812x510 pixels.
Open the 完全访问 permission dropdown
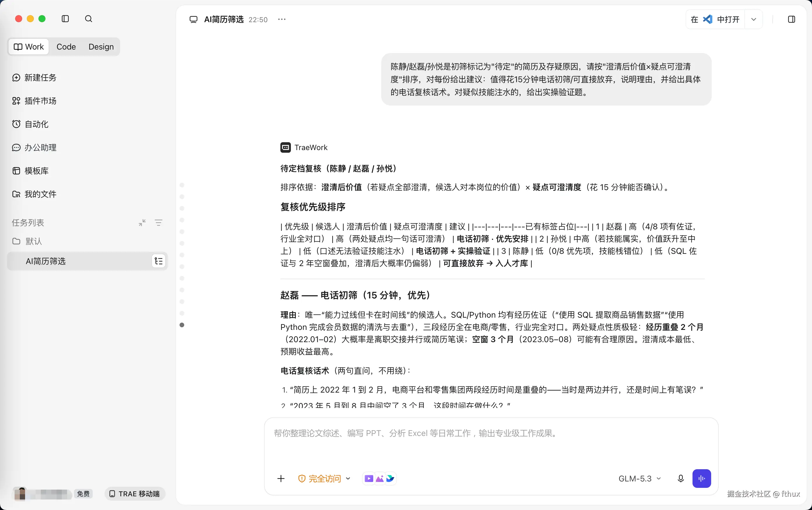tap(325, 478)
